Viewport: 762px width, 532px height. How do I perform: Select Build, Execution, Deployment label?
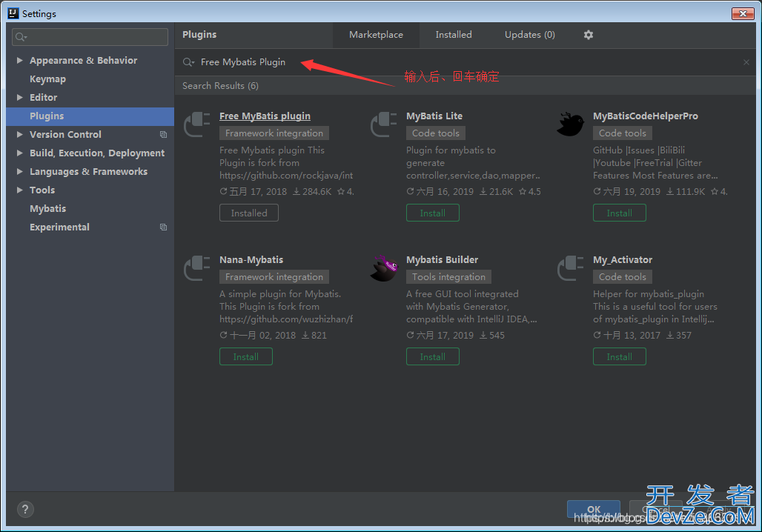click(x=97, y=153)
